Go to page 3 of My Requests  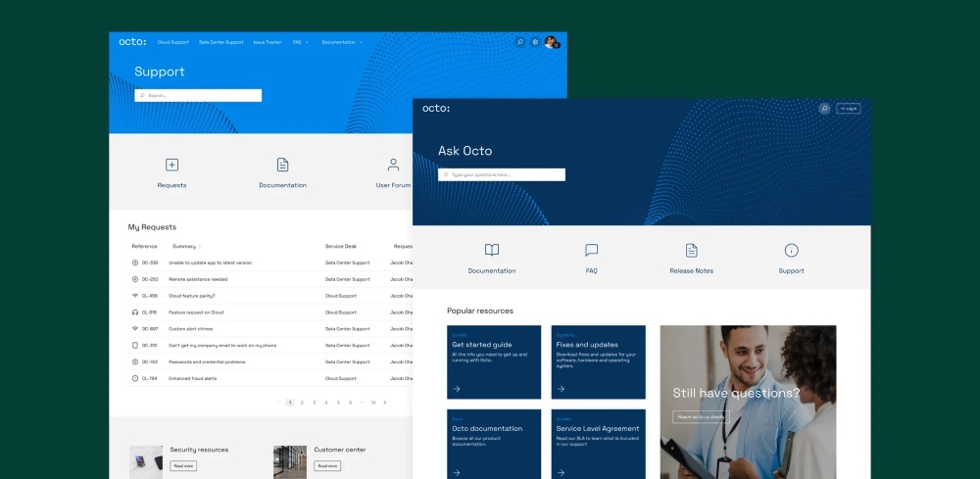tap(315, 403)
